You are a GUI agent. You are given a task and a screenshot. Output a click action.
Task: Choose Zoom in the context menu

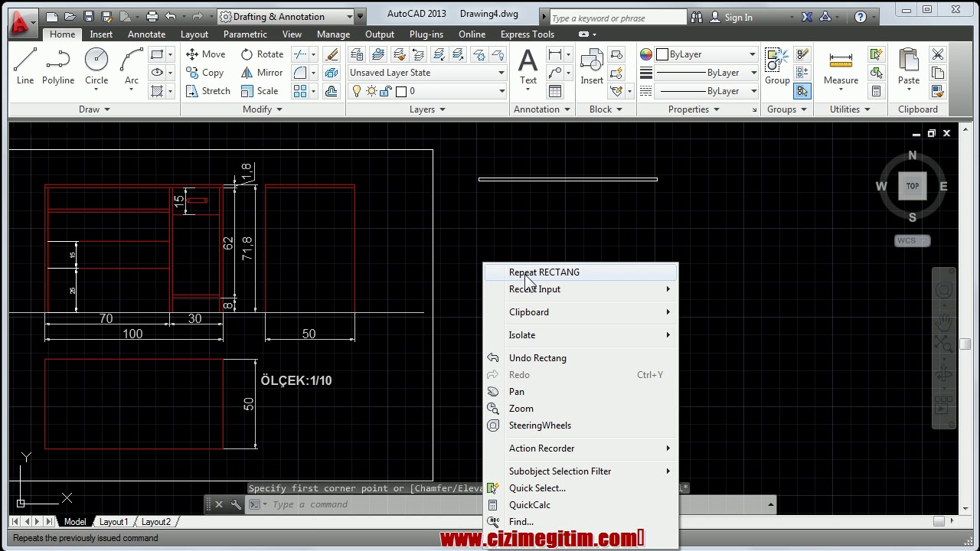point(581,409)
